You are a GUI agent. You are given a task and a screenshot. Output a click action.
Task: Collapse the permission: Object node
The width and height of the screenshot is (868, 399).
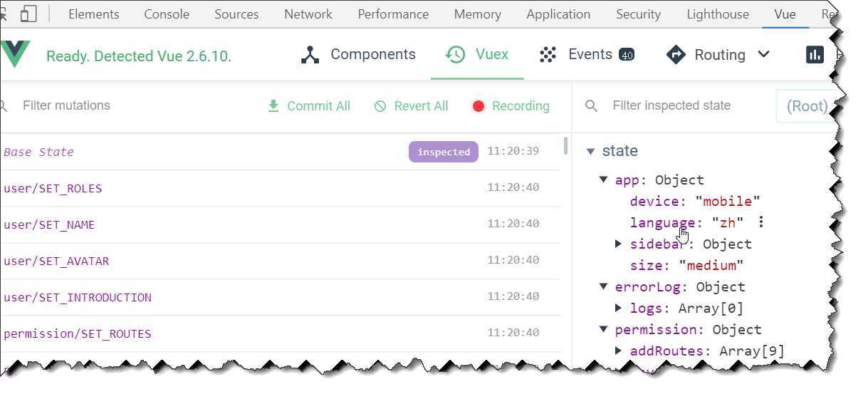[x=604, y=330]
